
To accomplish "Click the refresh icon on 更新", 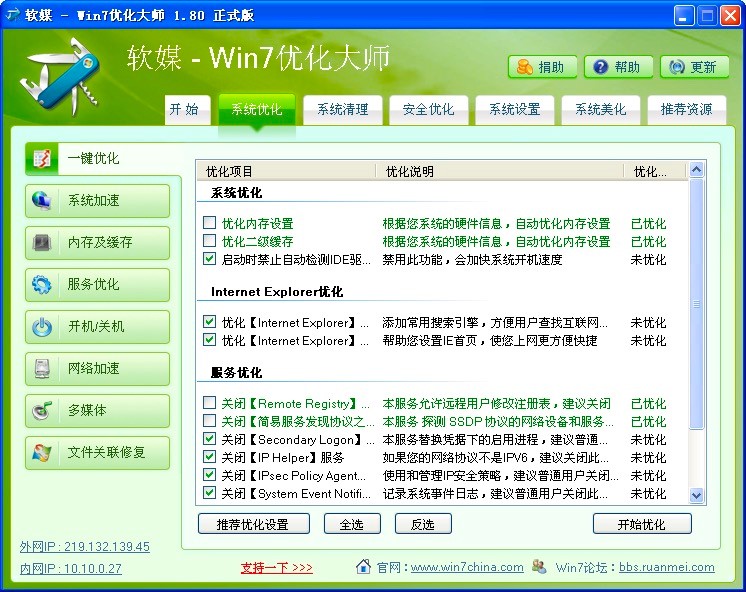I will [x=677, y=67].
